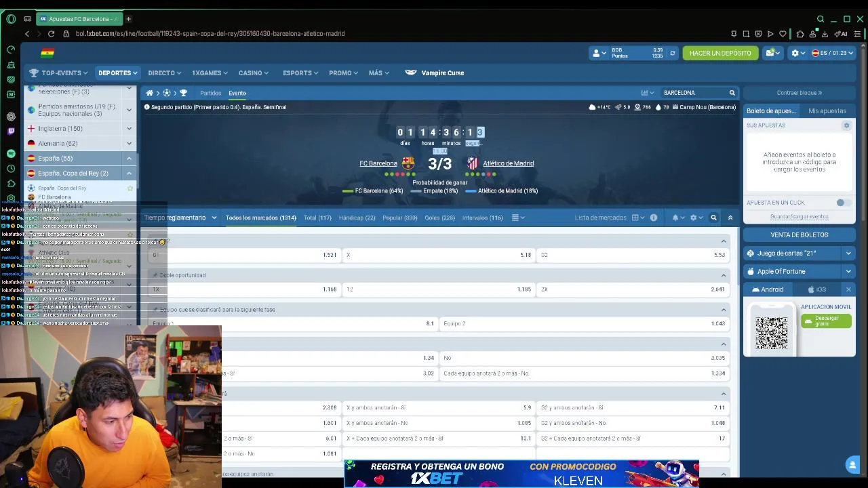Click the home icon in the breadcrumb

click(149, 93)
